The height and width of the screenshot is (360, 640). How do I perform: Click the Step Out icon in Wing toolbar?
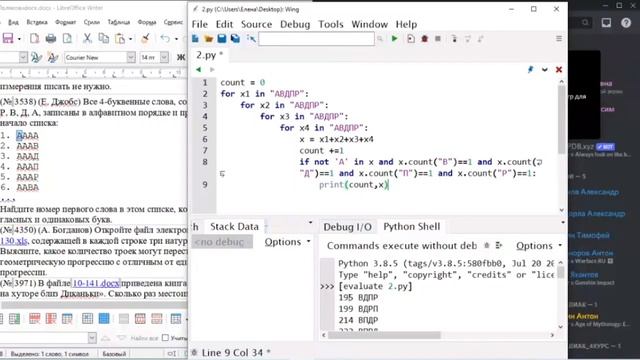[x=481, y=39]
